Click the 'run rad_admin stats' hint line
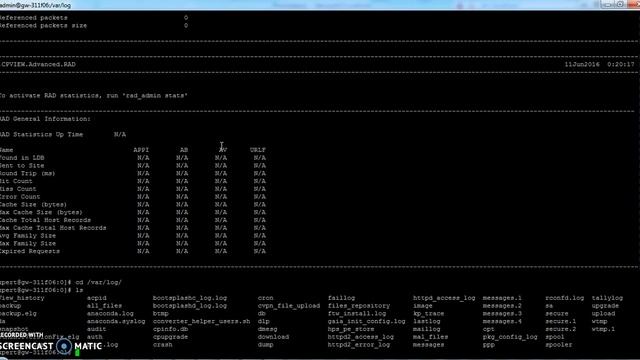640x360 pixels. (94, 96)
